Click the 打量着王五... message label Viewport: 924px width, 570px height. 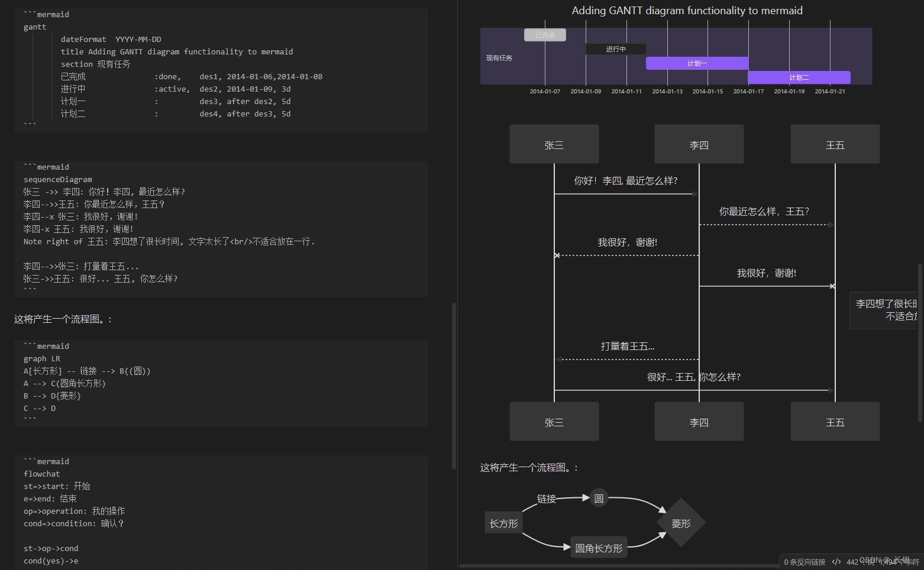point(628,346)
